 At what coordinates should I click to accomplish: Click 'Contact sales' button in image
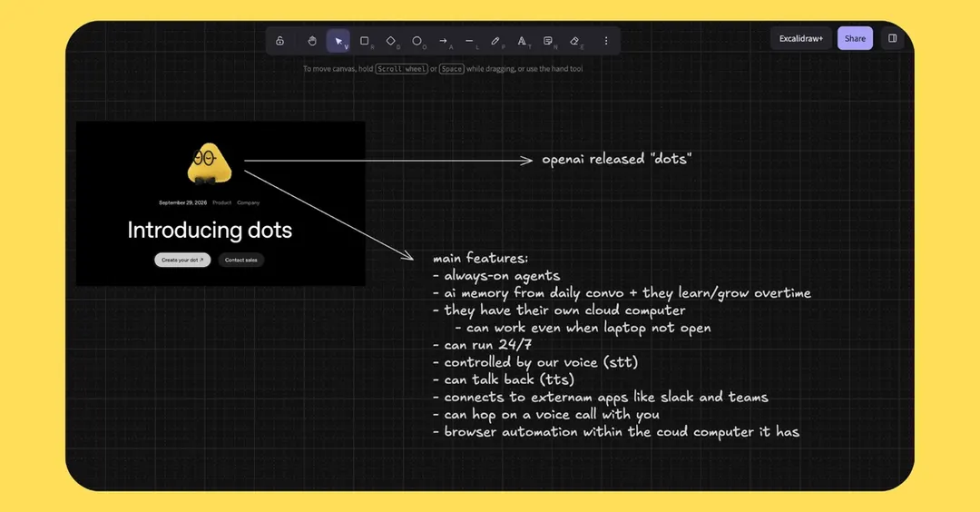(x=241, y=260)
